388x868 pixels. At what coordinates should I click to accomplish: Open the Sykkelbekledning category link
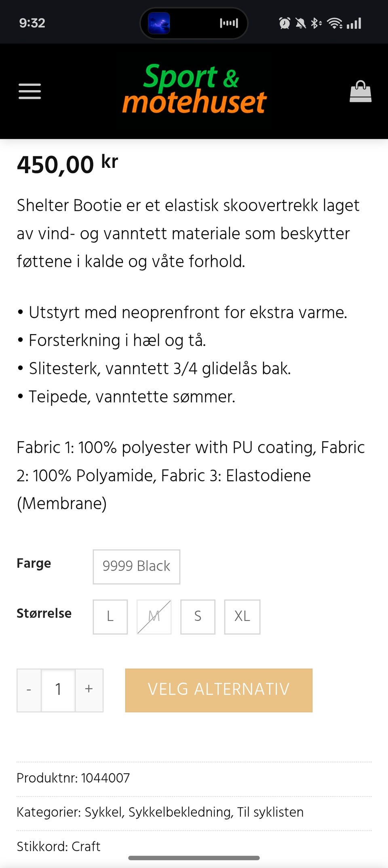click(x=180, y=812)
